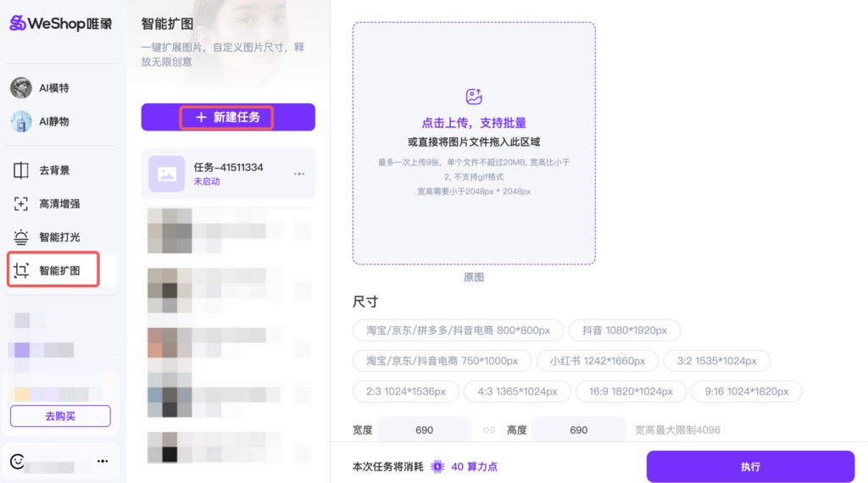Run the task with 执行 button
This screenshot has width=868, height=483.
(x=750, y=466)
